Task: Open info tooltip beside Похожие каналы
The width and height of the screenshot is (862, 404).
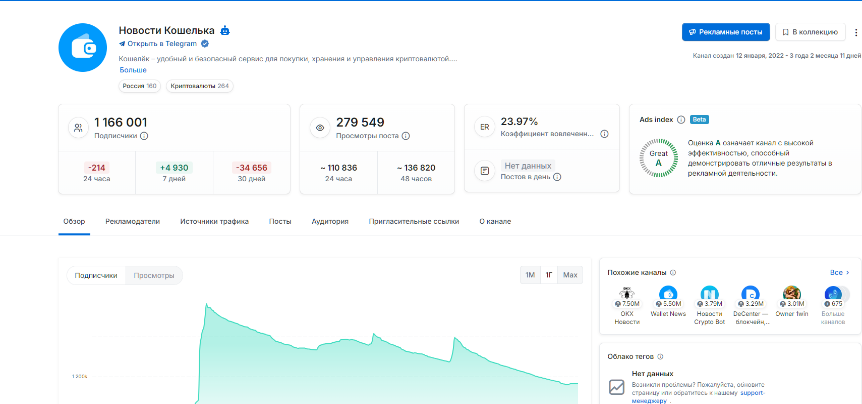Action: pos(673,273)
